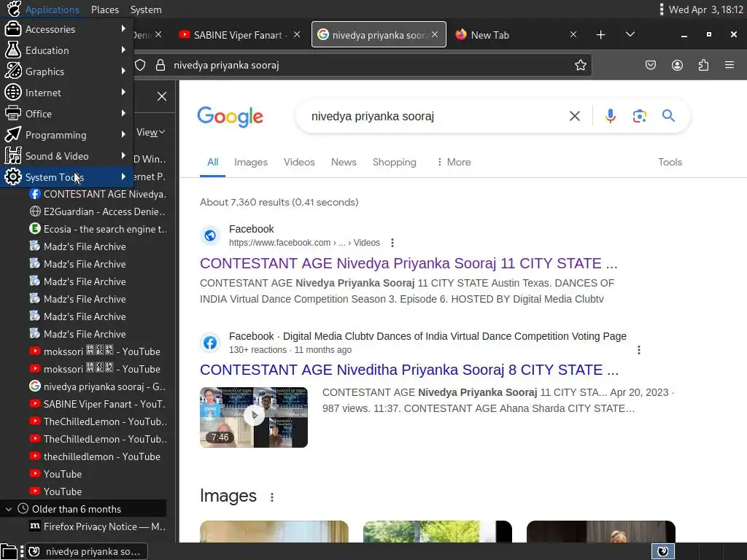Open the Sound & Video submenu

click(66, 156)
